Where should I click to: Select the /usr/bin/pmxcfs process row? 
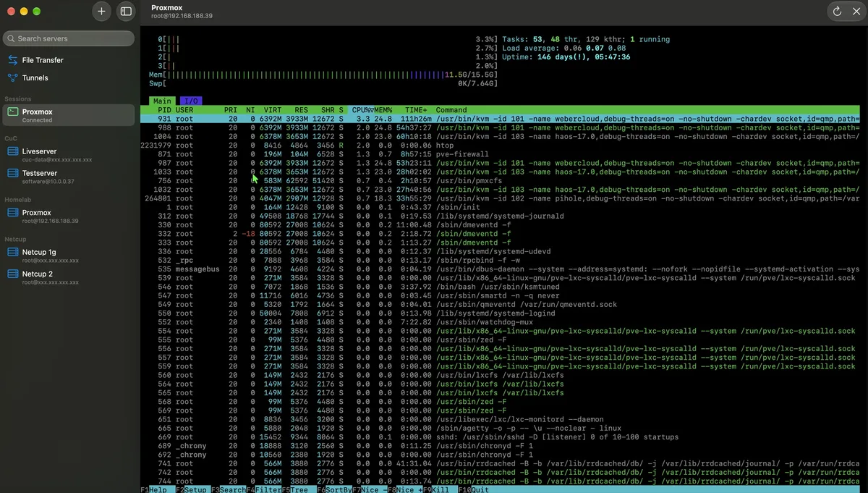click(500, 181)
